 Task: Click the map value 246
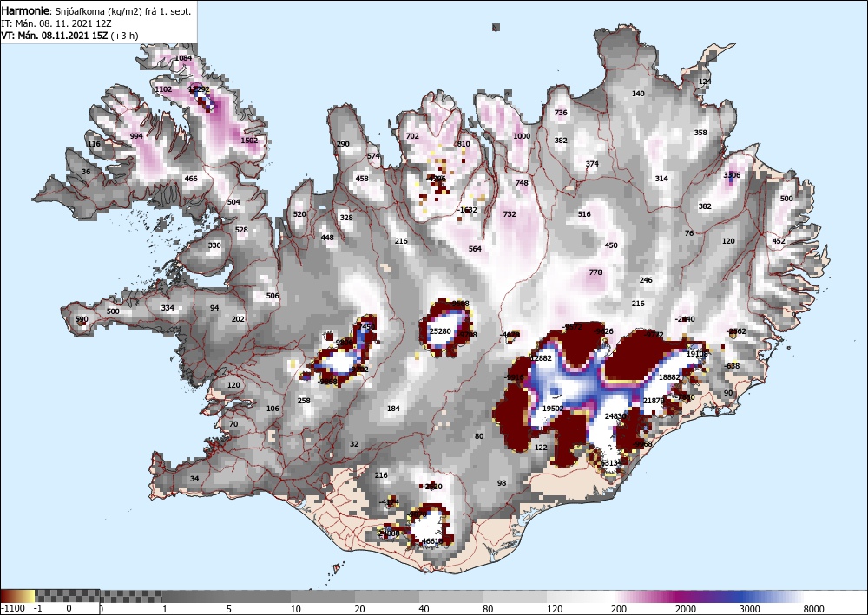[x=646, y=280]
